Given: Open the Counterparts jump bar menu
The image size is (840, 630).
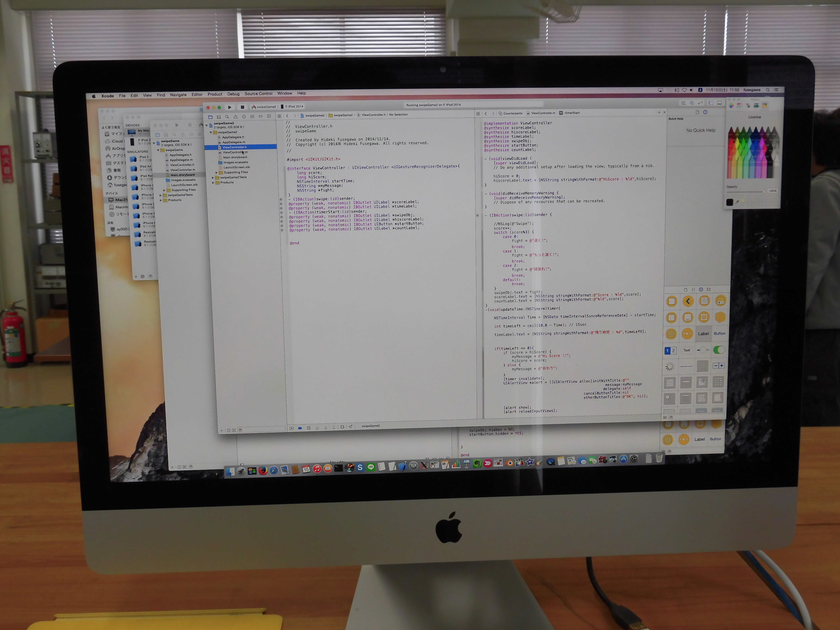Looking at the screenshot, I should (510, 113).
